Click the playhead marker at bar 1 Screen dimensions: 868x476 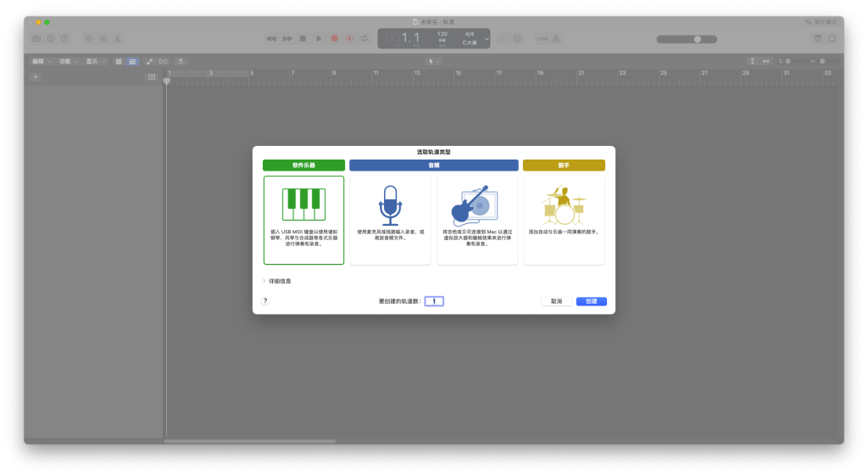(167, 81)
